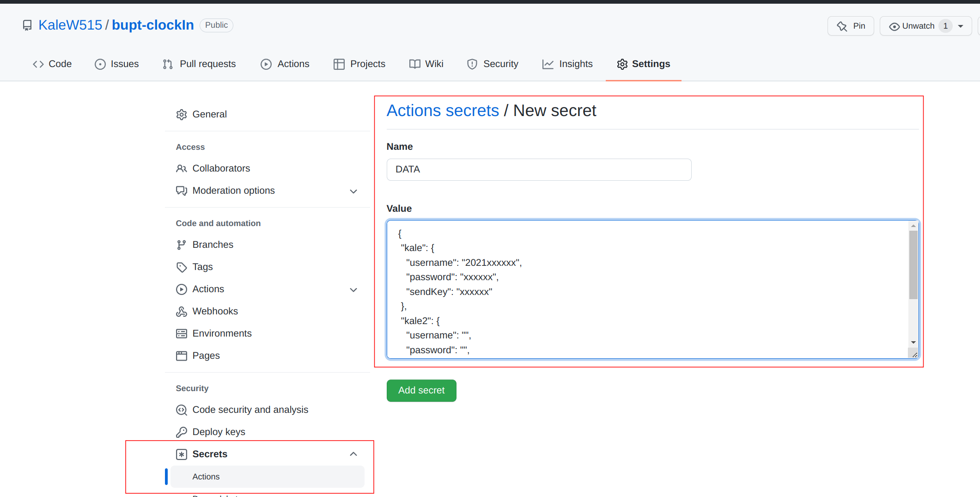Click the Moderation options comment icon

182,191
